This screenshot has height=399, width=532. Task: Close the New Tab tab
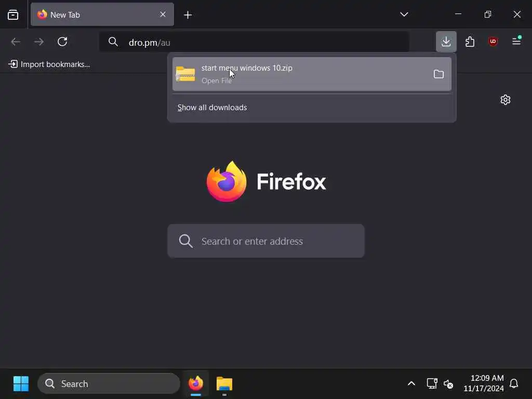163,14
